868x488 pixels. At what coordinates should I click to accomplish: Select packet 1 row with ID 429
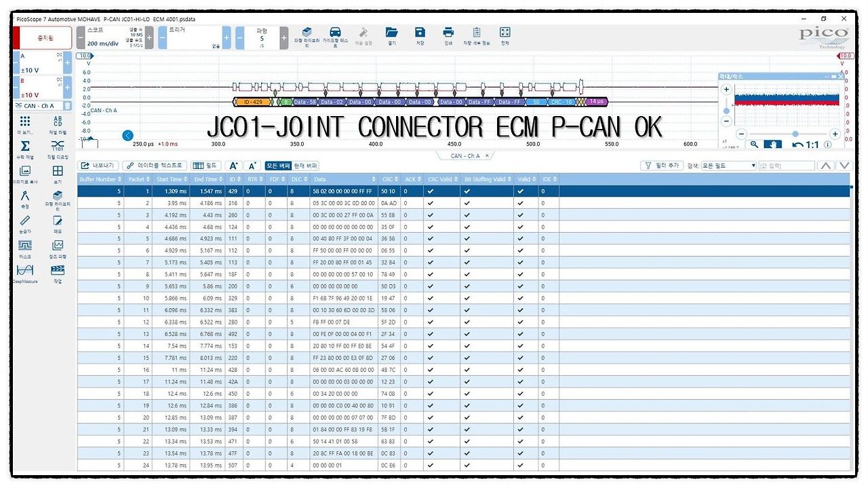click(x=463, y=191)
